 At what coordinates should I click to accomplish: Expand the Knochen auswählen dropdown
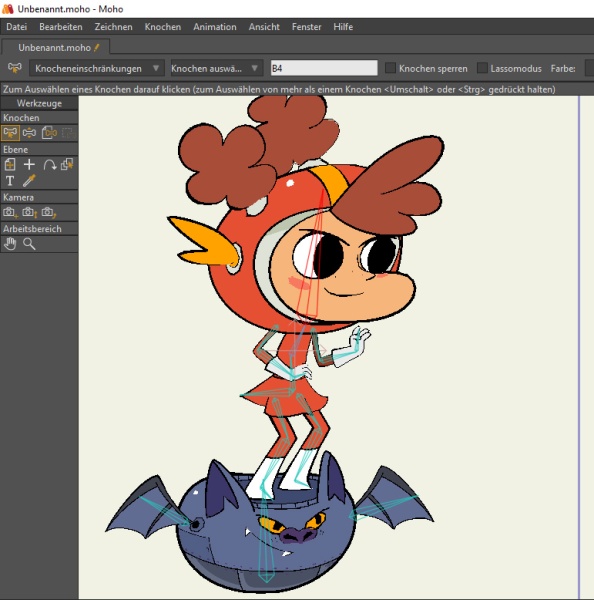216,68
